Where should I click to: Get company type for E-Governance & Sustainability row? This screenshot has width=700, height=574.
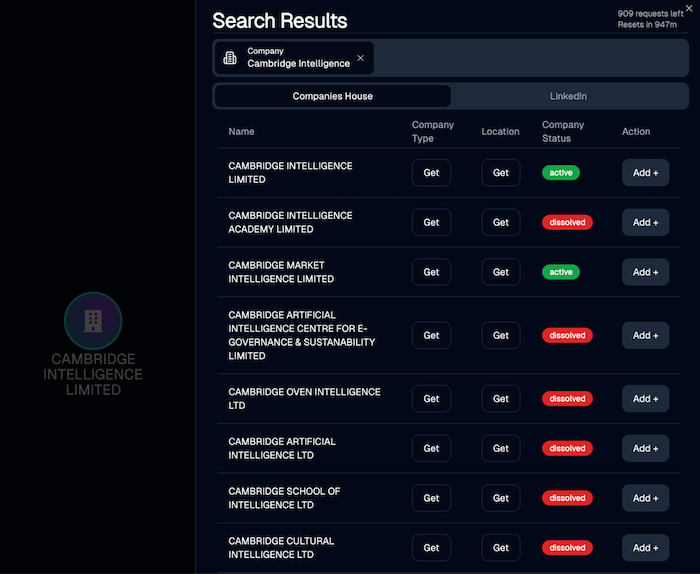coord(431,335)
